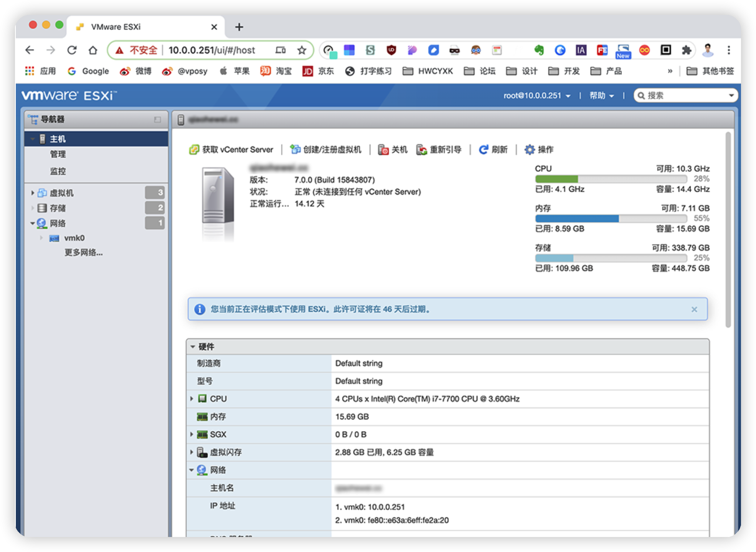
Task: Open the Weibo (微博) bookmark
Action: [x=136, y=71]
